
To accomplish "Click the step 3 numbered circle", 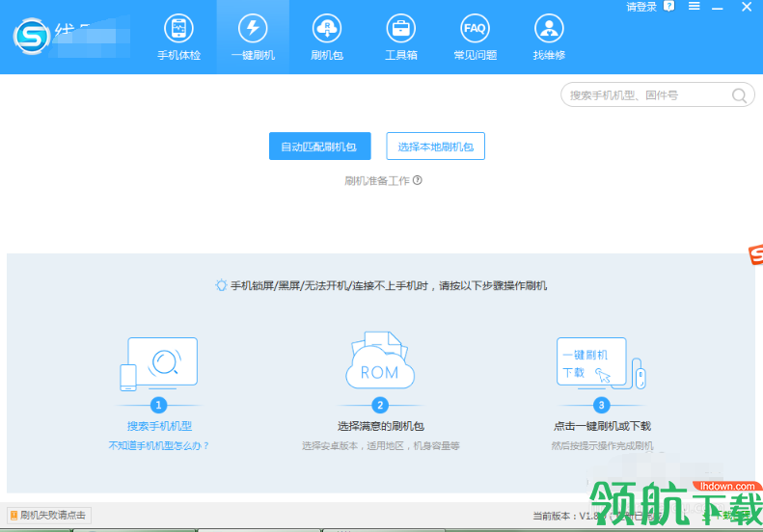I will 602,405.
